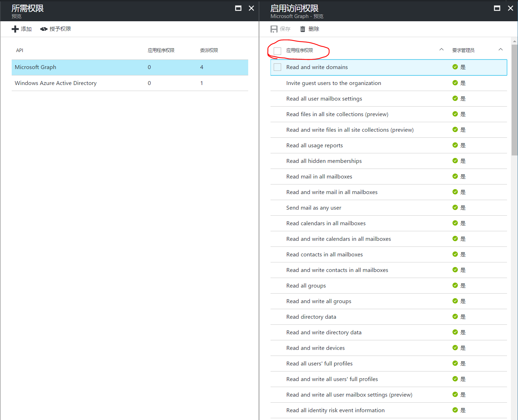Viewport: 518px width, 420px height.
Task: Select Read calendars in all mailboxes
Action: pos(389,223)
